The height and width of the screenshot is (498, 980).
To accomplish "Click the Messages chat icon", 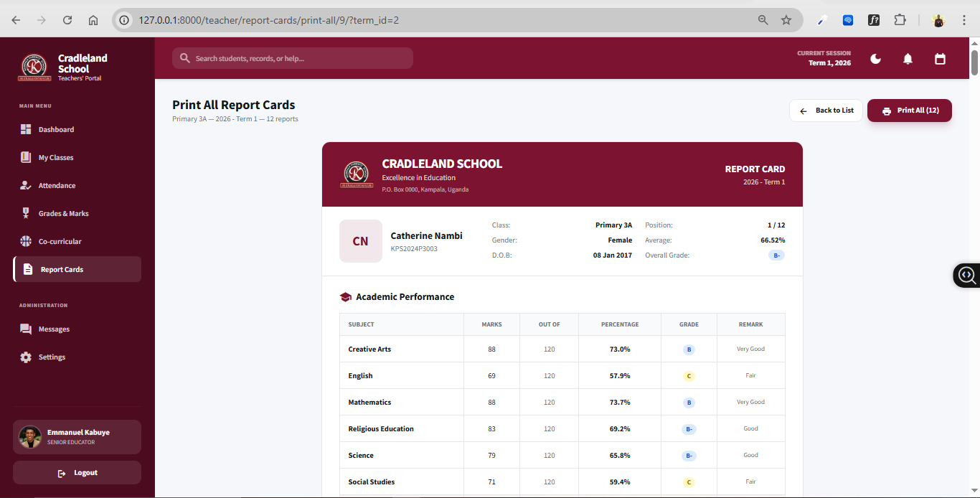I will click(x=26, y=329).
